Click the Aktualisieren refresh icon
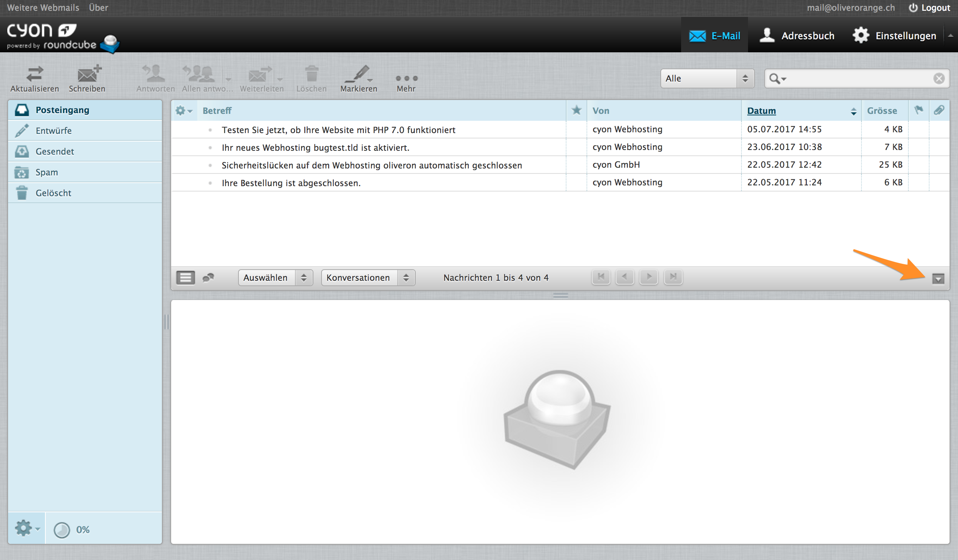Image resolution: width=958 pixels, height=560 pixels. click(x=35, y=74)
